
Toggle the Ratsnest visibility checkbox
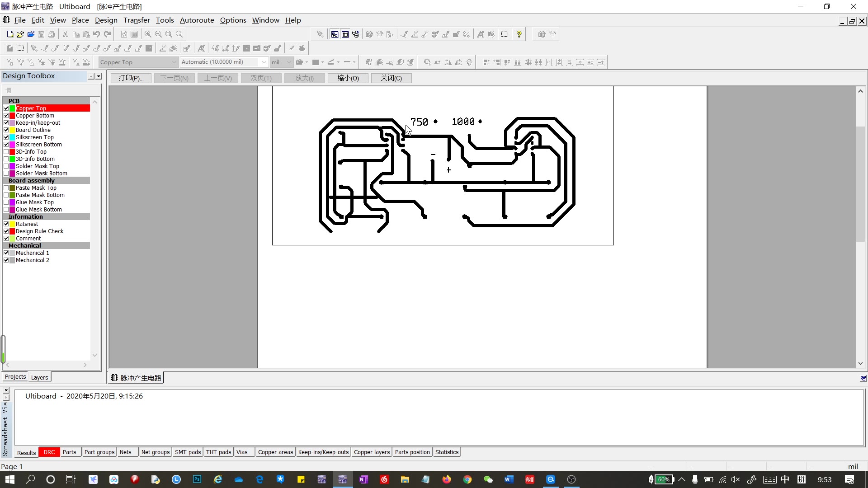pyautogui.click(x=6, y=224)
